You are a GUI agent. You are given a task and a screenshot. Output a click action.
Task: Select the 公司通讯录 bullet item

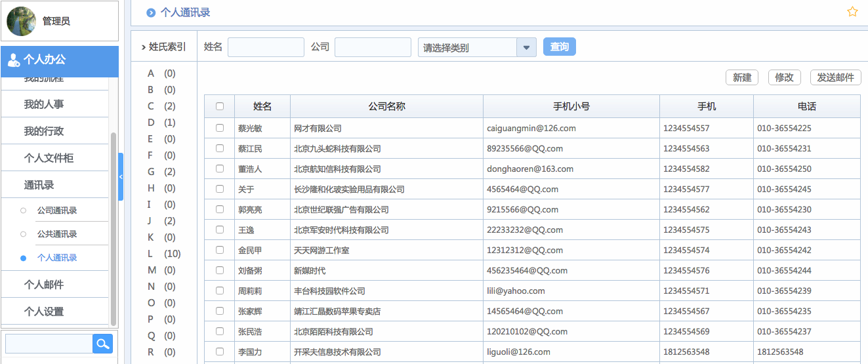pos(57,211)
